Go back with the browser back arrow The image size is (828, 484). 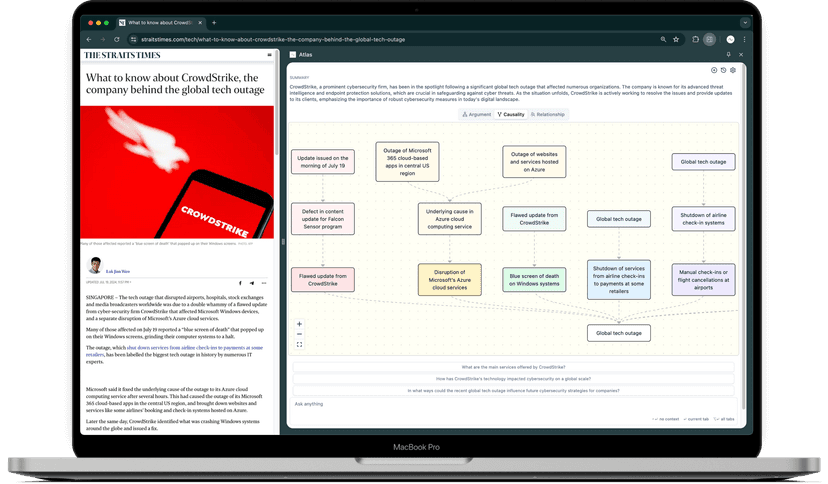(x=89, y=39)
